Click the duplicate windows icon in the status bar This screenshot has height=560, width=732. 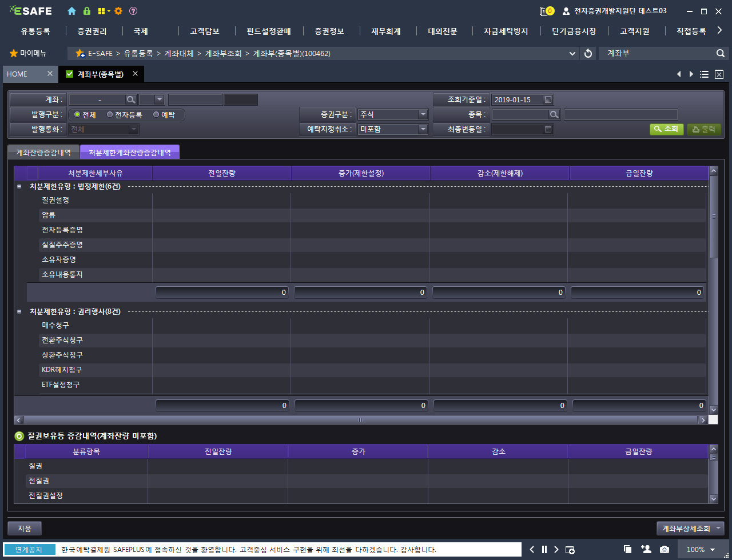click(627, 549)
